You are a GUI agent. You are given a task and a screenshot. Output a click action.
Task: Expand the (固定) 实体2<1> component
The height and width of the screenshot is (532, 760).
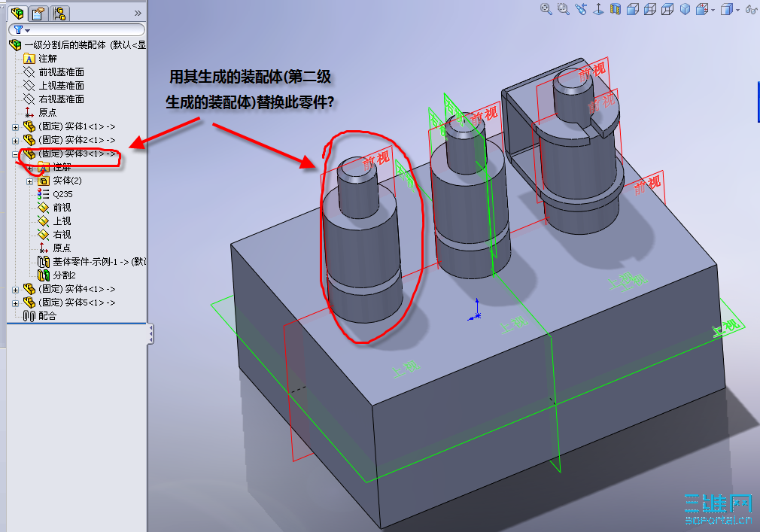tap(16, 141)
